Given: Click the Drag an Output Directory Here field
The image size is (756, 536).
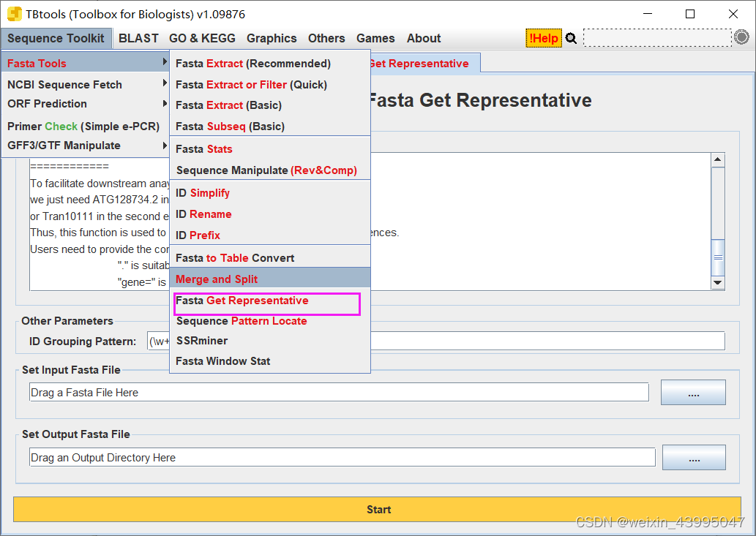Looking at the screenshot, I should pyautogui.click(x=343, y=458).
